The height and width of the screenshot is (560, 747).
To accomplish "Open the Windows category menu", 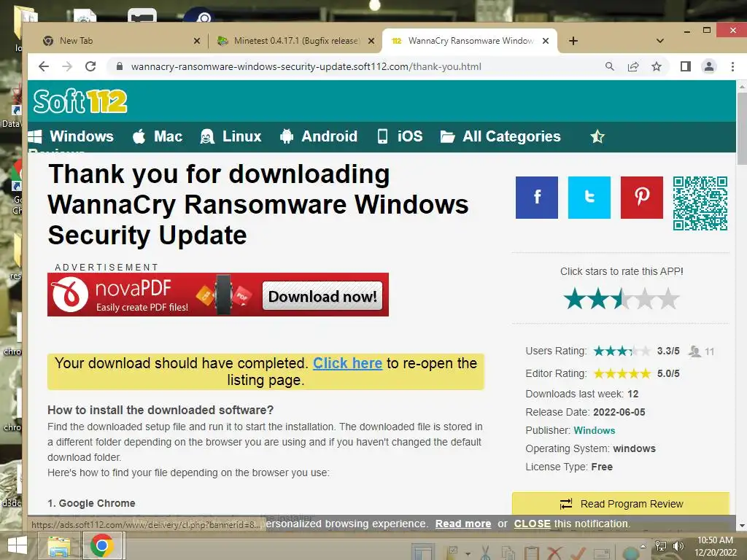I will tap(71, 136).
